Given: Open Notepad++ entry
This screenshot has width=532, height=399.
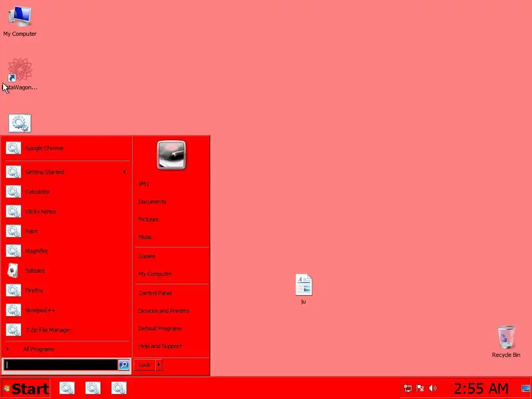Looking at the screenshot, I should (x=67, y=310).
